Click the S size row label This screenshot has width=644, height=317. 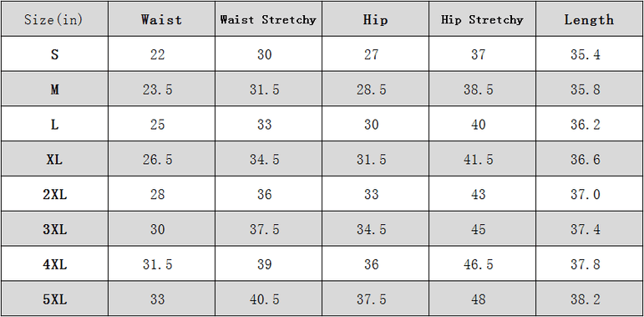pos(54,54)
